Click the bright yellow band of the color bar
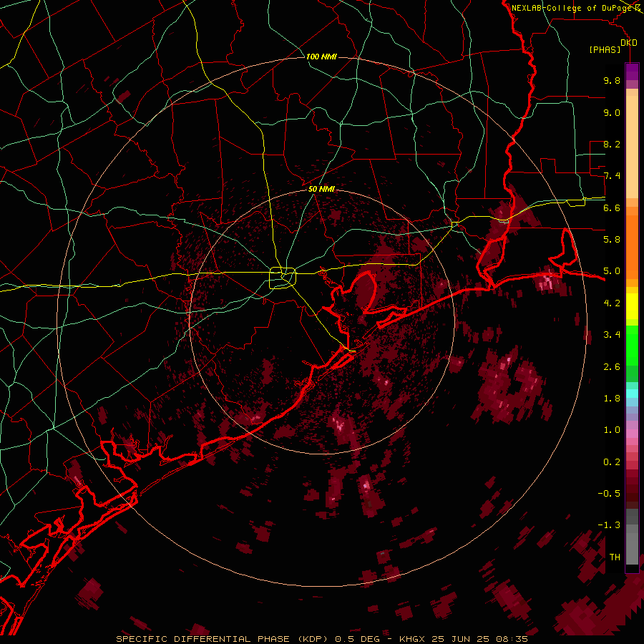644x644 pixels. click(x=632, y=306)
